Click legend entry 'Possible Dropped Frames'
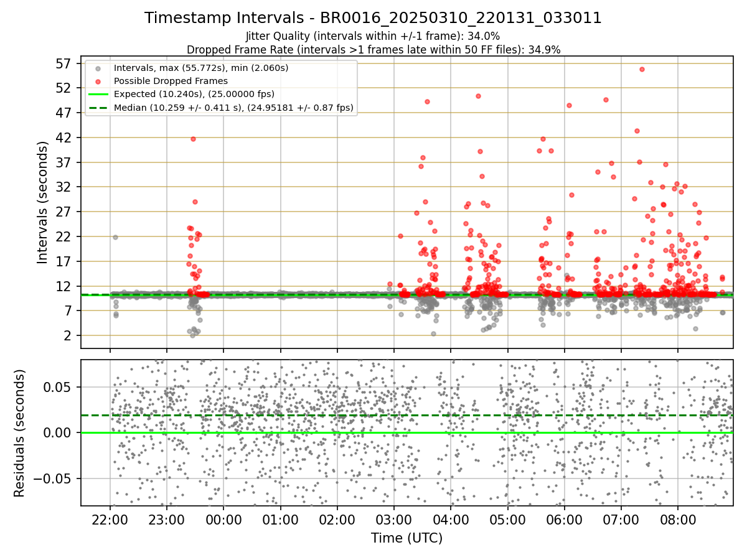The height and width of the screenshot is (560, 747). click(171, 81)
